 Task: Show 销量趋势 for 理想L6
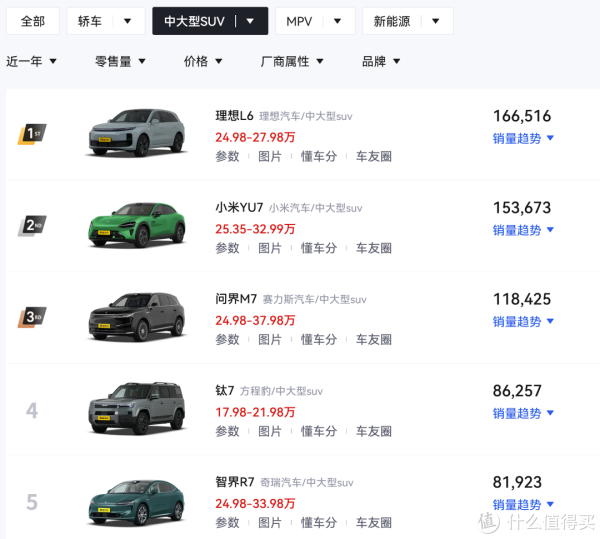523,138
